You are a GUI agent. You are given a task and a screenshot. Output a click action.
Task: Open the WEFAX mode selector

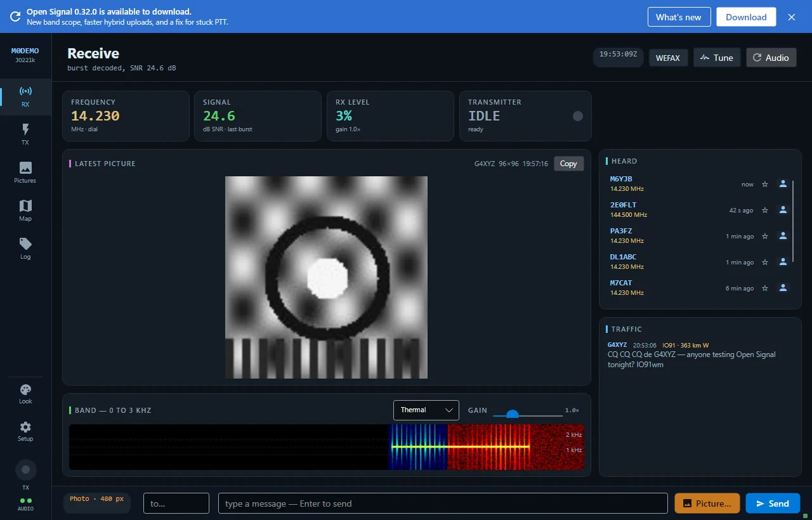668,58
